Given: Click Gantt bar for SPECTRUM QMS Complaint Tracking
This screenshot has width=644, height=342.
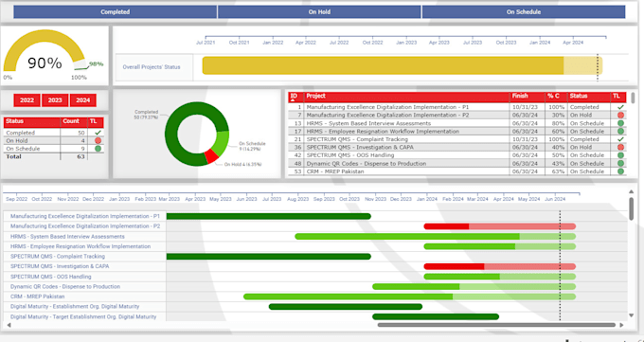Looking at the screenshot, I should click(x=269, y=257).
